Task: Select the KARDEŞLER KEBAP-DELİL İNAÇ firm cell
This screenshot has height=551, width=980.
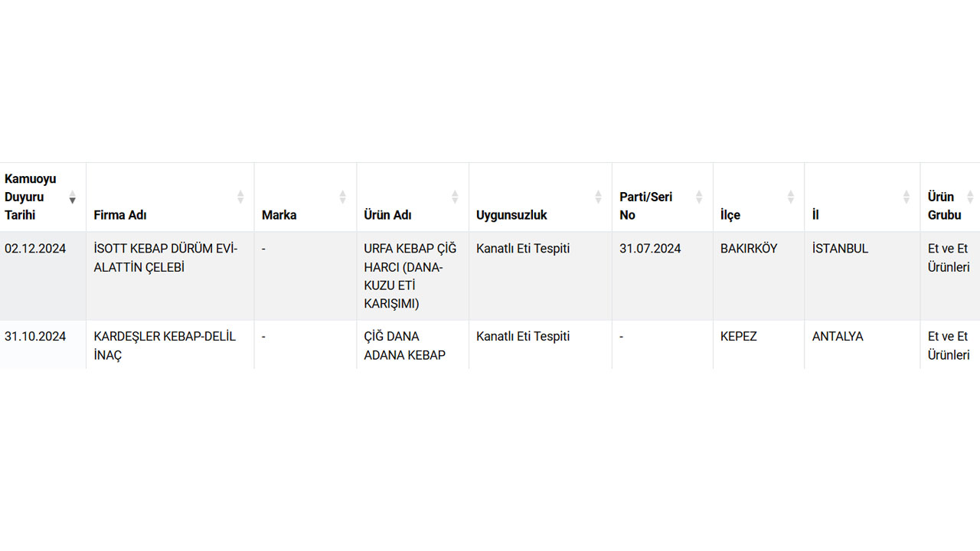Action: coord(165,345)
